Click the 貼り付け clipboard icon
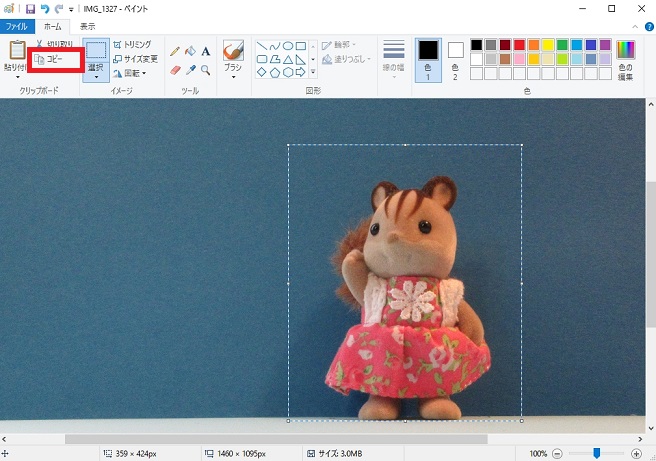Viewport: 656px width, 461px height. point(17,50)
